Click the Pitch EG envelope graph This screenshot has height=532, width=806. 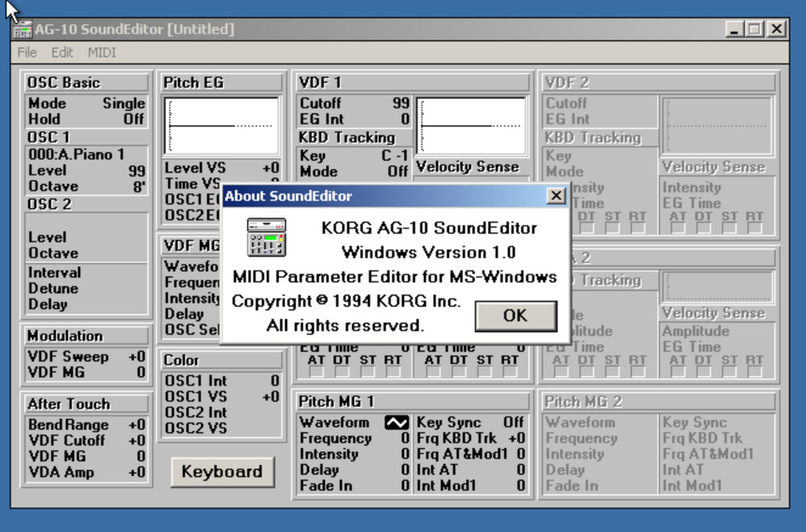222,127
